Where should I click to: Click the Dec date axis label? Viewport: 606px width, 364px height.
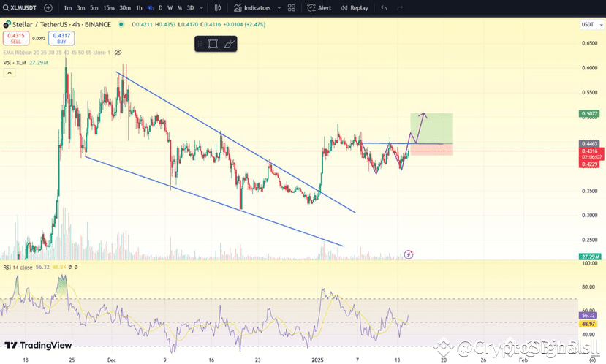[x=111, y=360]
